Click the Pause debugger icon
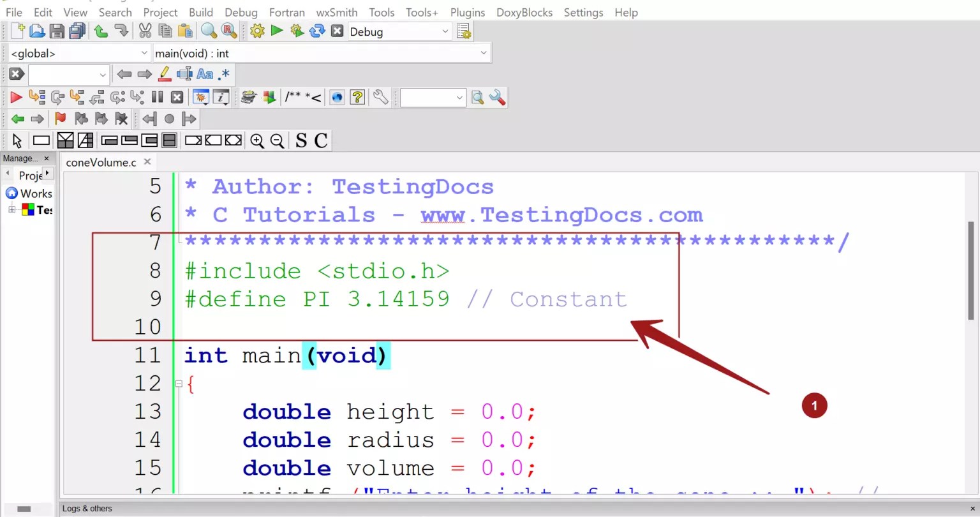This screenshot has height=517, width=980. [157, 97]
